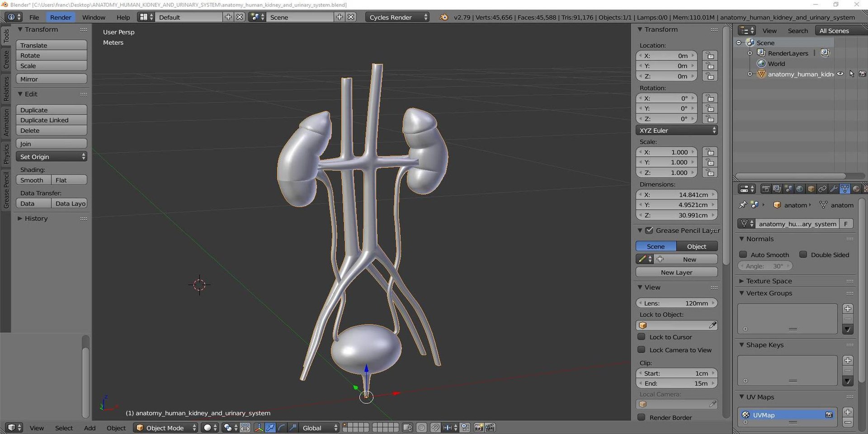This screenshot has width=868, height=434.
Task: Click the OpenGL render animation clapper icon
Action: click(490, 428)
